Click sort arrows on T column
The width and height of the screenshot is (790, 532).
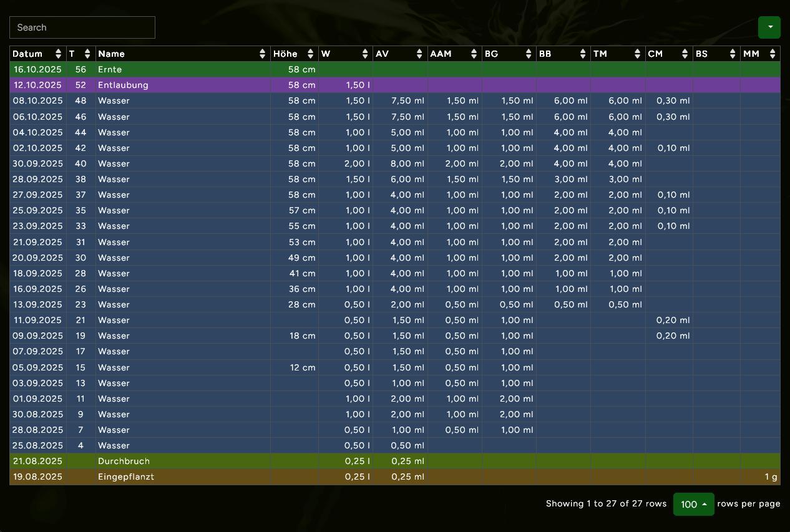point(87,54)
